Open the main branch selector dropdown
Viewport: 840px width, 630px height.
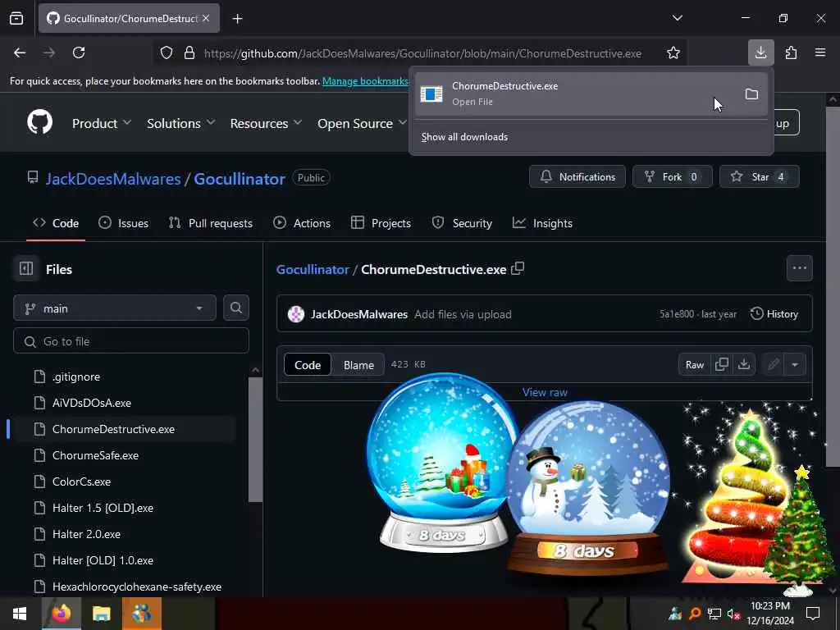point(115,308)
